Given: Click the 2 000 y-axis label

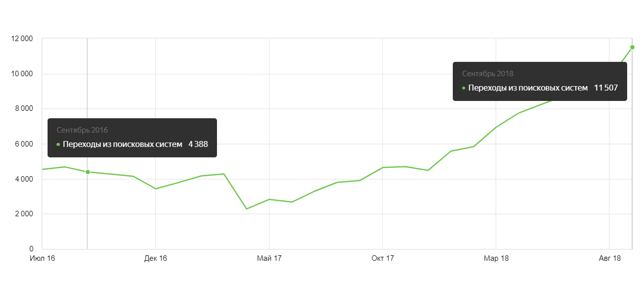Looking at the screenshot, I should (23, 214).
